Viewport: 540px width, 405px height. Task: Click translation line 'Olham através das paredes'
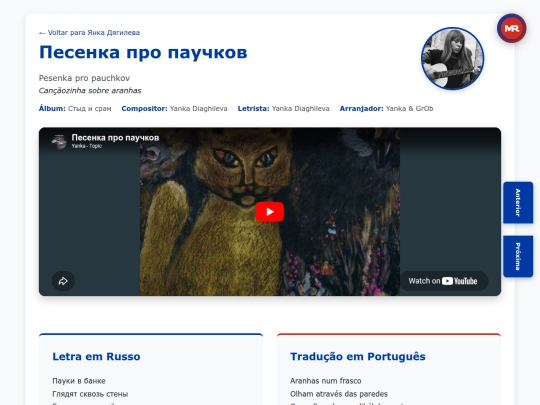[x=339, y=394]
